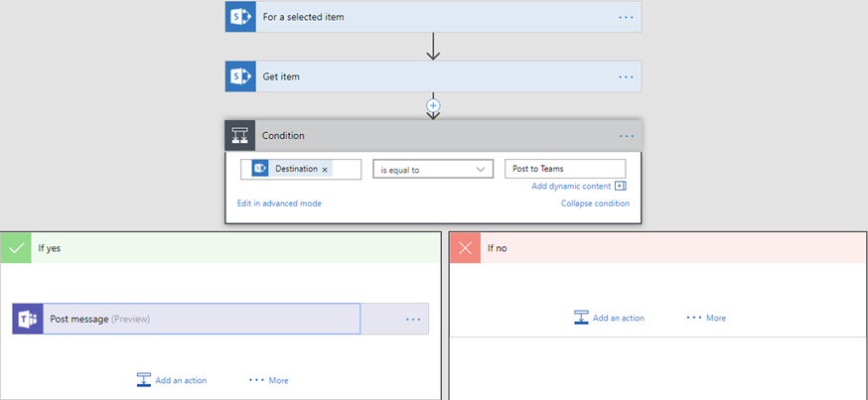
Task: Collapse the condition via 'Collapse condition' link
Action: (x=595, y=203)
